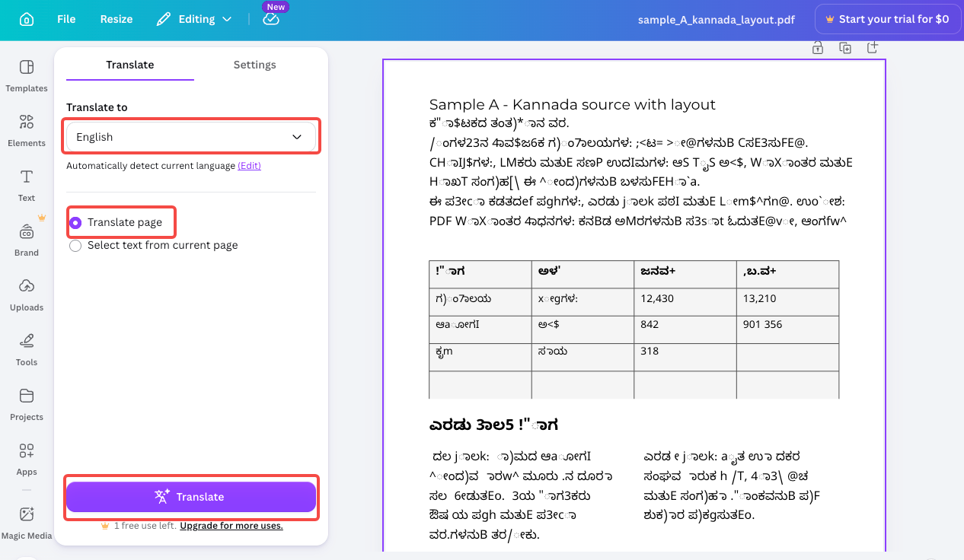Open the Text sidebar panel
The image size is (964, 560).
point(27,185)
